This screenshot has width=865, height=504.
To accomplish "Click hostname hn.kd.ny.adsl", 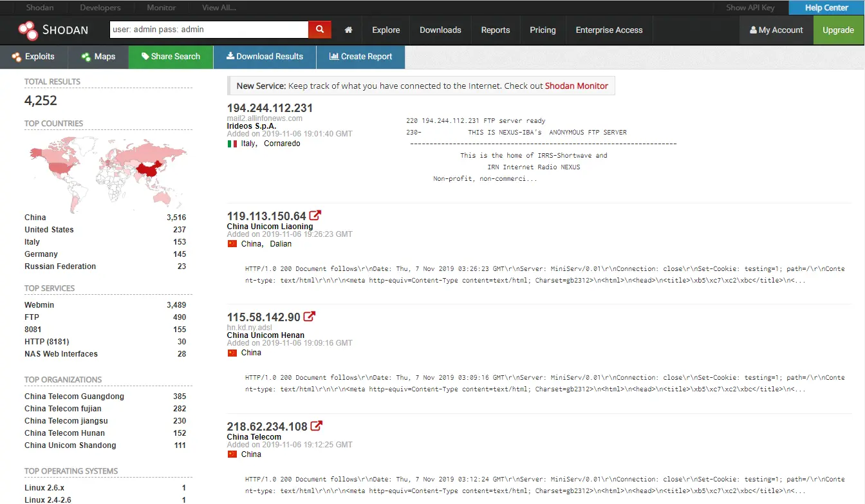I will click(x=250, y=328).
